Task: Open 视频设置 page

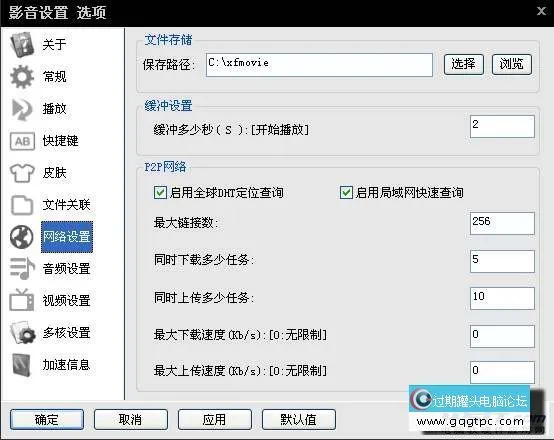Action: tap(66, 301)
